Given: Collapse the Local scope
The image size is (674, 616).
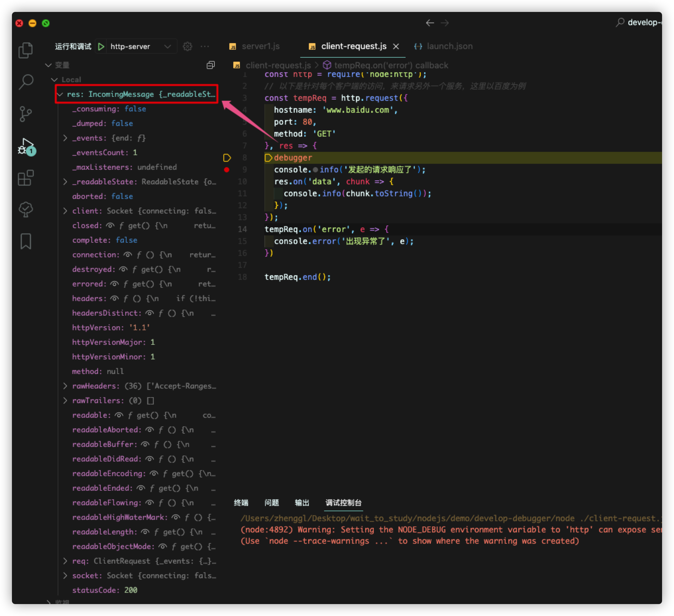Looking at the screenshot, I should point(54,80).
